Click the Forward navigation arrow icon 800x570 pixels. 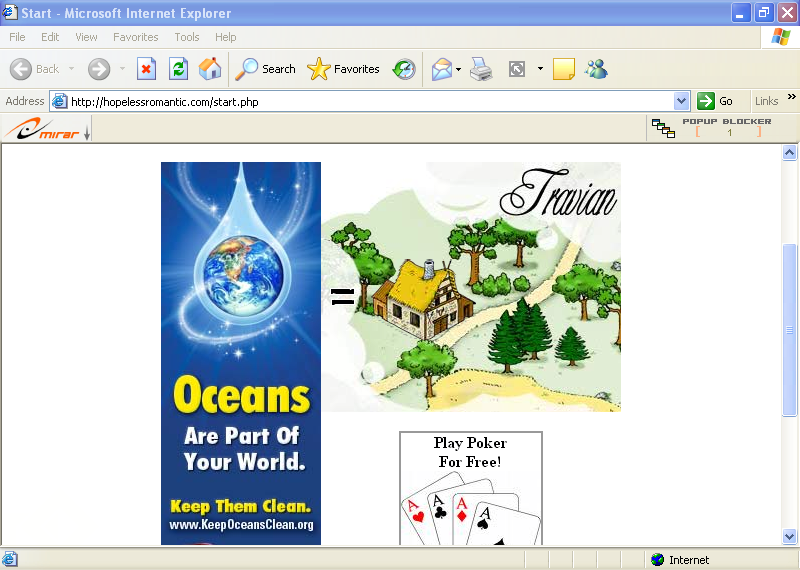pyautogui.click(x=98, y=69)
